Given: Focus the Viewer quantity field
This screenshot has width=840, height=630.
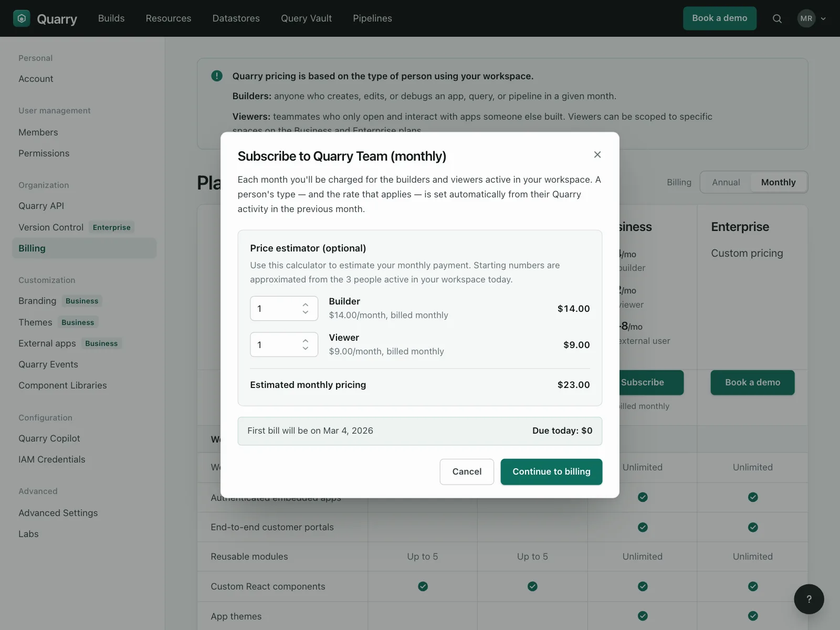Looking at the screenshot, I should 284,345.
